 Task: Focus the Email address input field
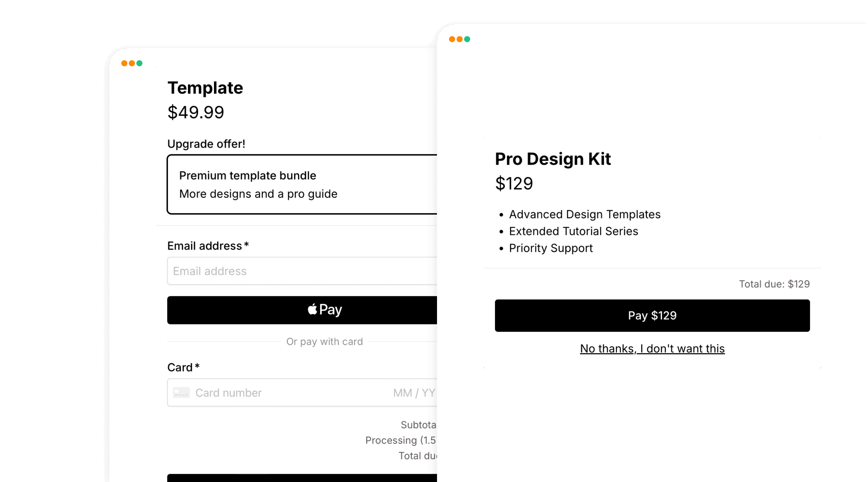pos(301,271)
